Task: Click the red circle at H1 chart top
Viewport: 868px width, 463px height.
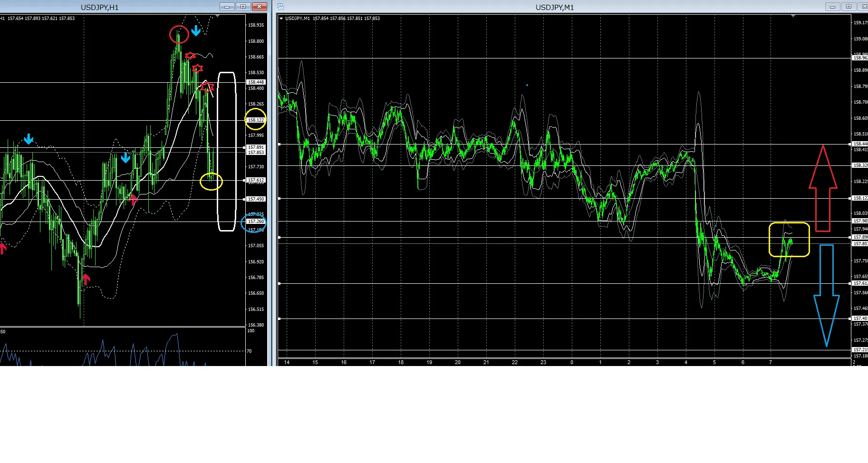Action: [179, 35]
